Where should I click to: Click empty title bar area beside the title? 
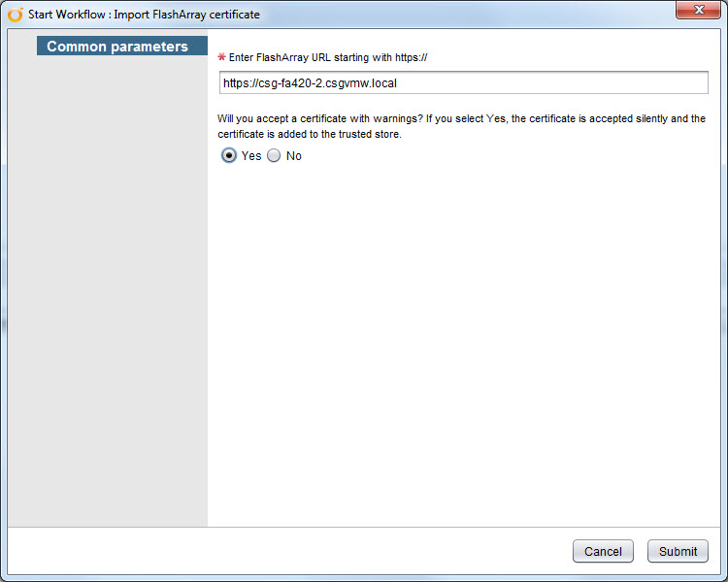(464, 15)
